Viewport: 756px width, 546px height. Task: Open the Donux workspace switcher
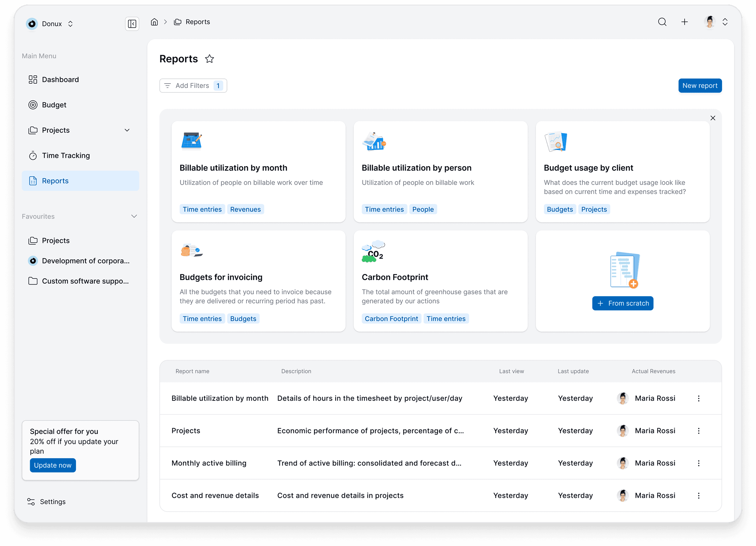pyautogui.click(x=50, y=24)
